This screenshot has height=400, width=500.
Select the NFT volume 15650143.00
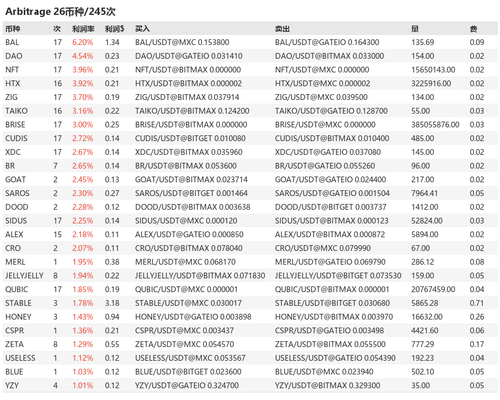click(433, 70)
